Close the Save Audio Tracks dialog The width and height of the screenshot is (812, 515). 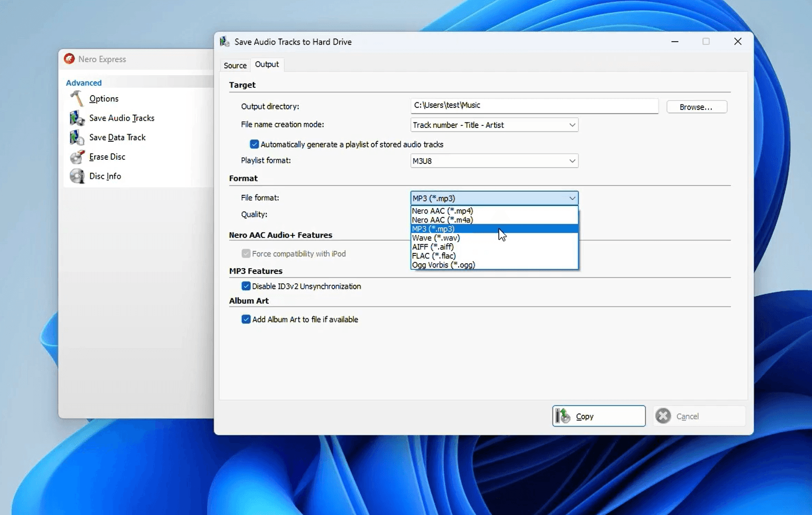click(x=737, y=42)
